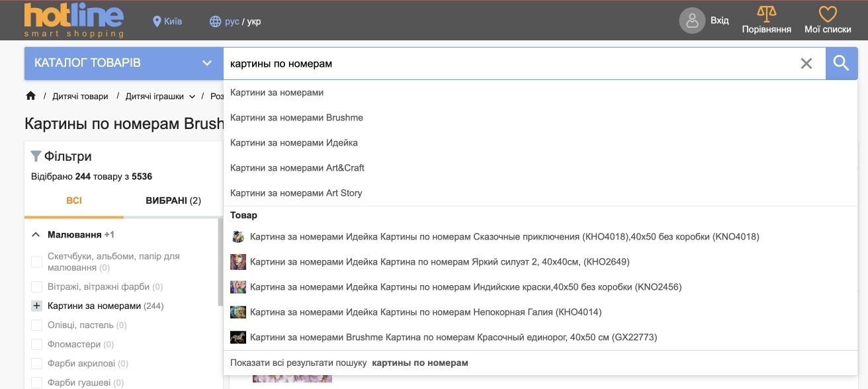Check the Фарби акрилові filter
This screenshot has width=868, height=389.
pyautogui.click(x=37, y=364)
